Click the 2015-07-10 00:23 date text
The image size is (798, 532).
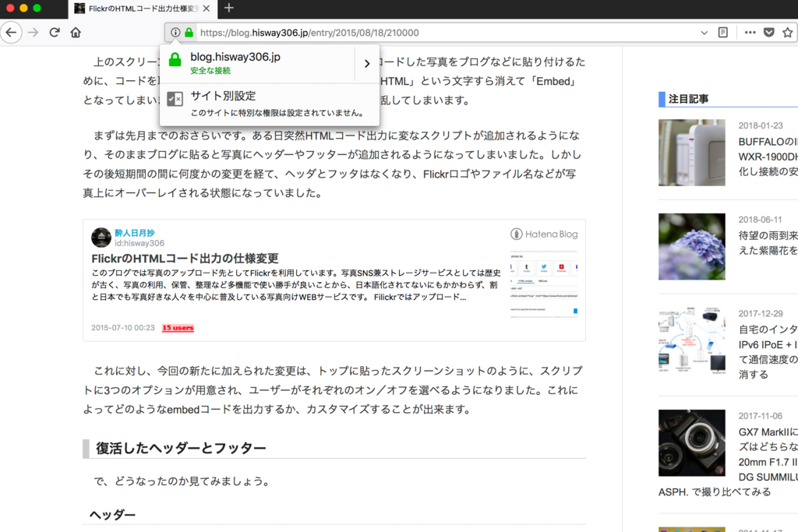pos(122,328)
